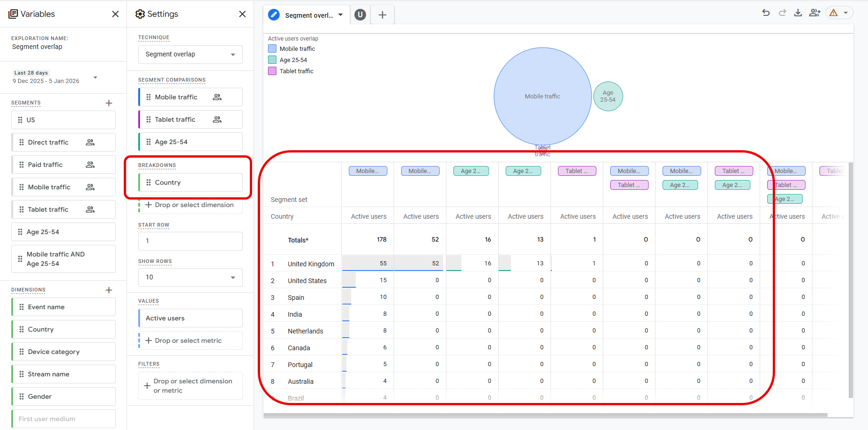
Task: Click the Age 25-54 circle in diagram
Action: (x=608, y=96)
